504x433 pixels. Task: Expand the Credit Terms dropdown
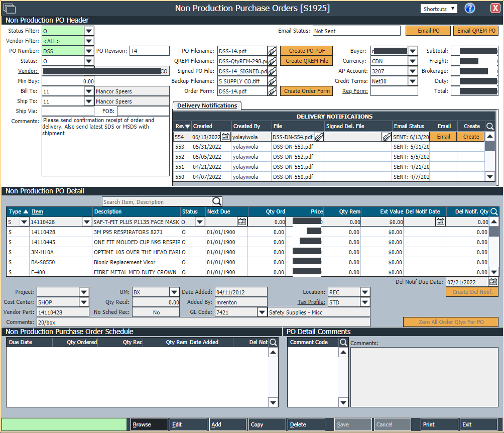coord(413,81)
